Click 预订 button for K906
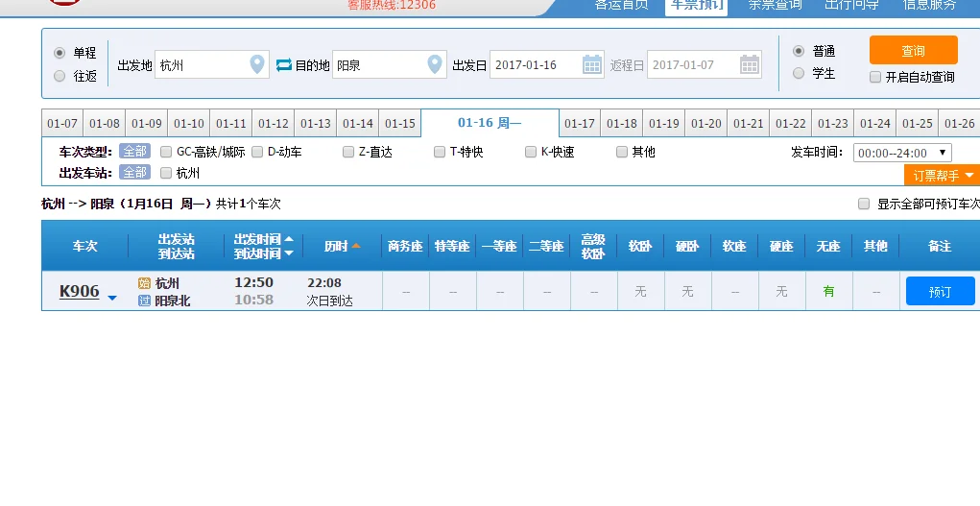The width and height of the screenshot is (980, 506). pos(940,291)
